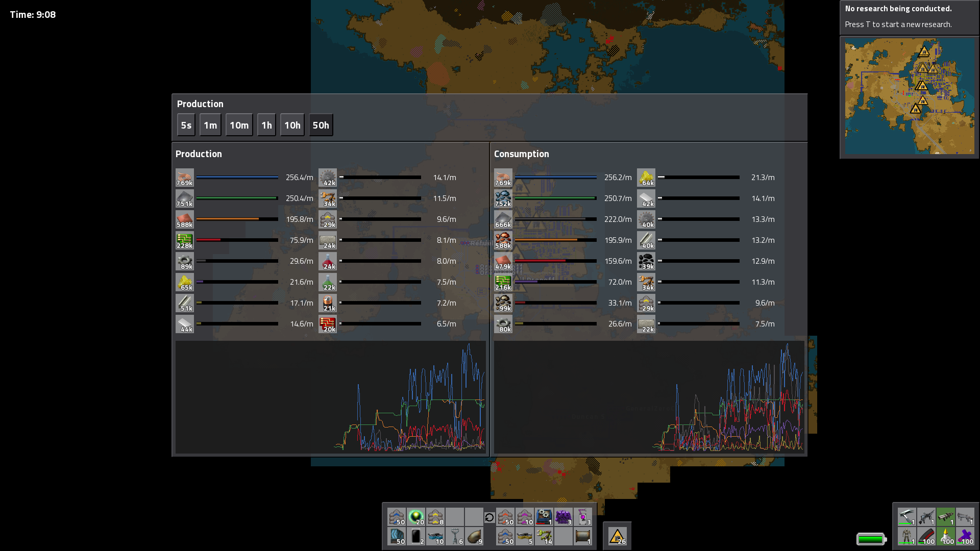Click the green battery charge indicator
The width and height of the screenshot is (980, 551).
coord(871,539)
